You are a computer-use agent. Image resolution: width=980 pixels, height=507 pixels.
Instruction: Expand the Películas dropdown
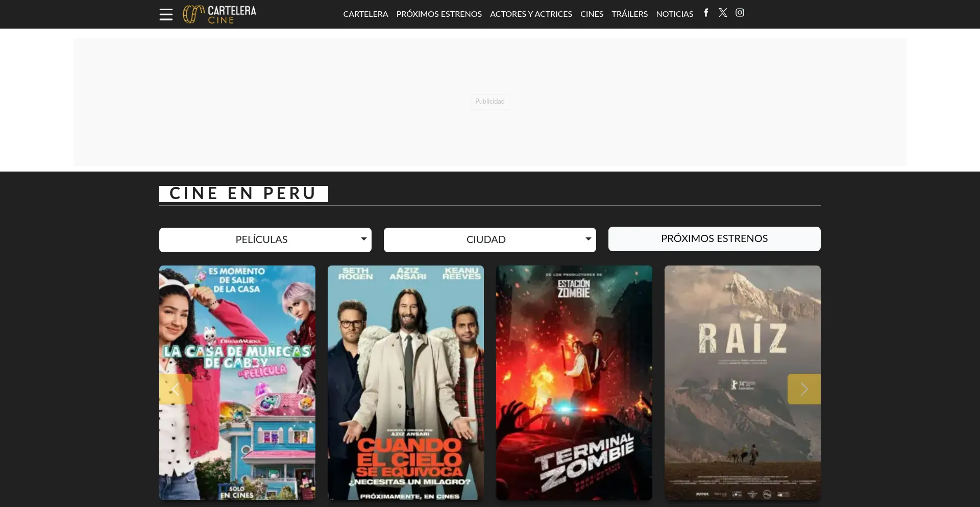pyautogui.click(x=265, y=239)
